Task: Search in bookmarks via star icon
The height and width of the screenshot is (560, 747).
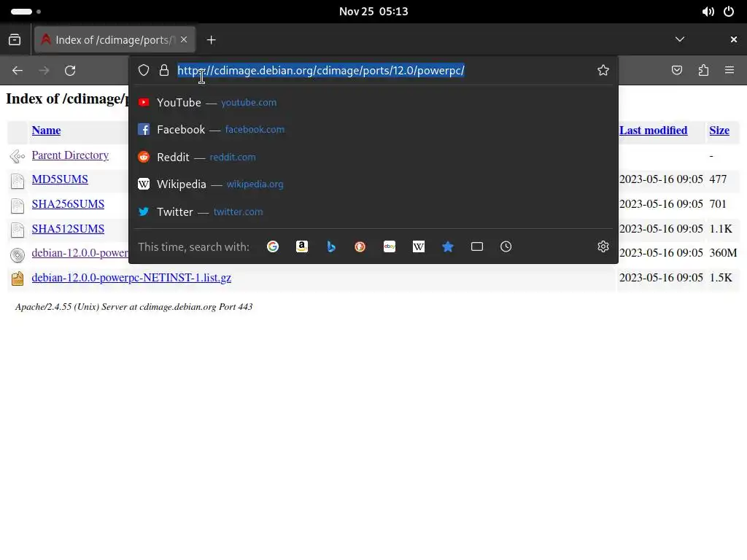Action: (x=448, y=246)
